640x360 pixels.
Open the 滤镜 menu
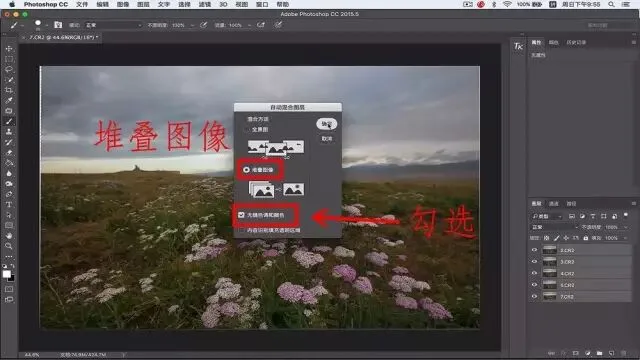click(204, 4)
